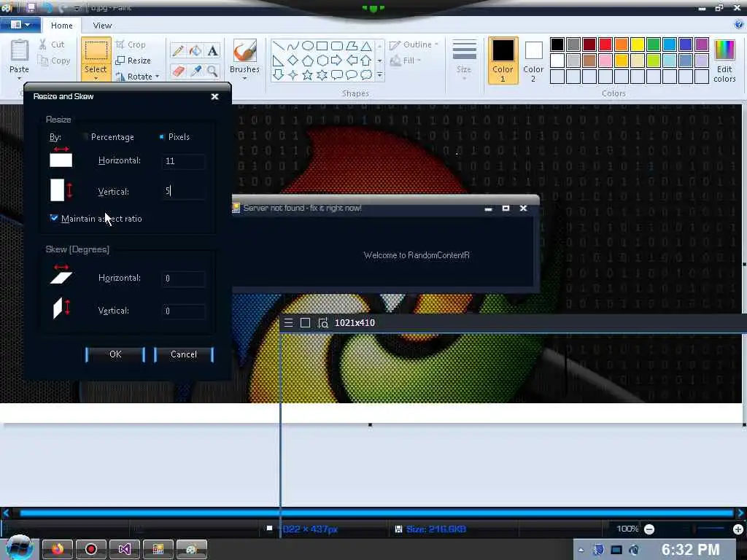Select the Magnifier tool
Viewport: 747px width, 560px height.
point(212,71)
